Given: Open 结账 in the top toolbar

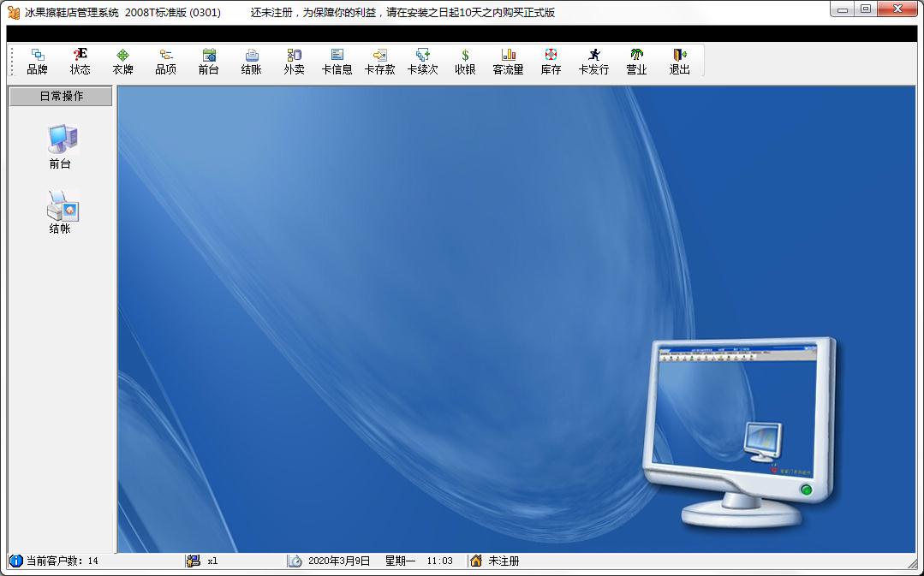Looking at the screenshot, I should click(x=251, y=62).
